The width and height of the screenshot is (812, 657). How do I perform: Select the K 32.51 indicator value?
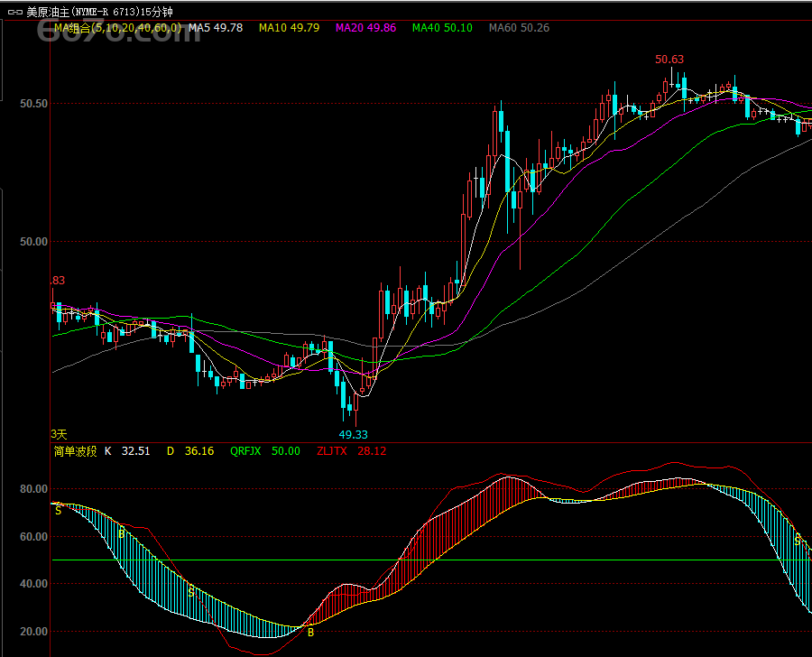tap(127, 450)
